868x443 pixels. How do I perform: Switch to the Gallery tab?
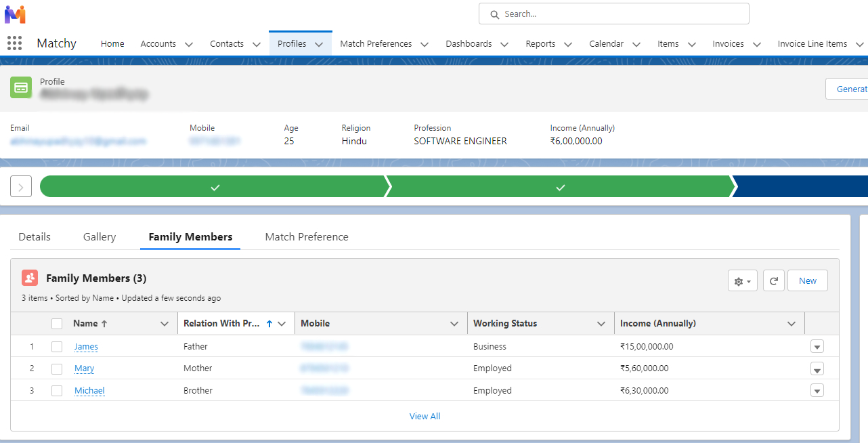[x=100, y=237]
